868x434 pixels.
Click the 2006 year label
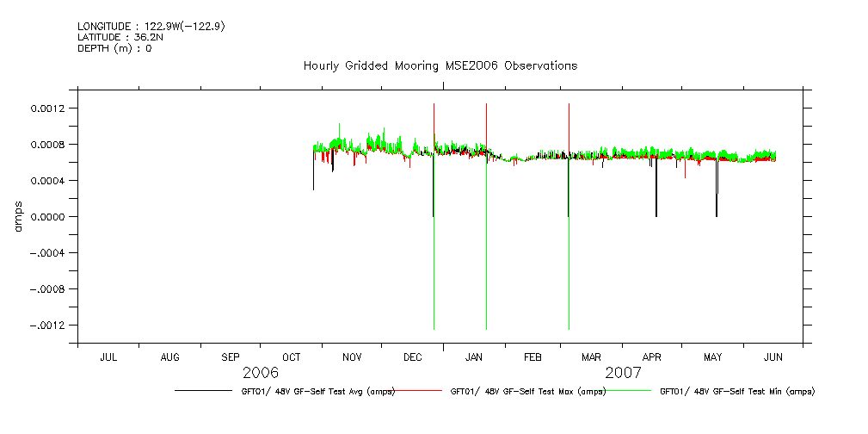[261, 372]
